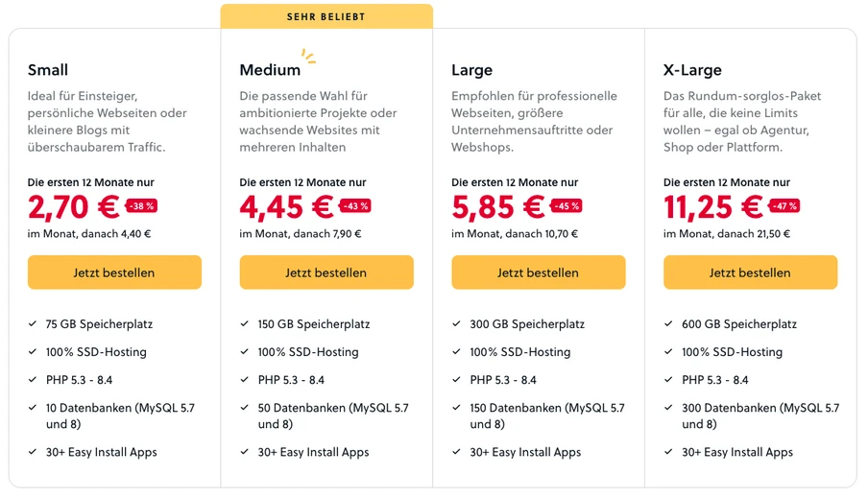Click checkmark beside 75 GB Speicherplatz
868x498 pixels.
pos(33,324)
